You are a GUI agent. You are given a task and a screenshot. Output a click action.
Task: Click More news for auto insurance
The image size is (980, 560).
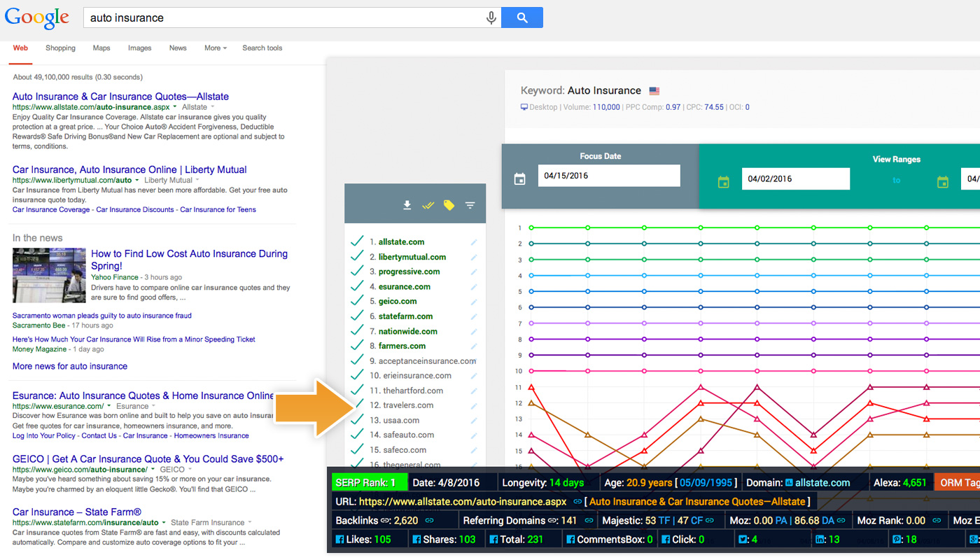(70, 366)
